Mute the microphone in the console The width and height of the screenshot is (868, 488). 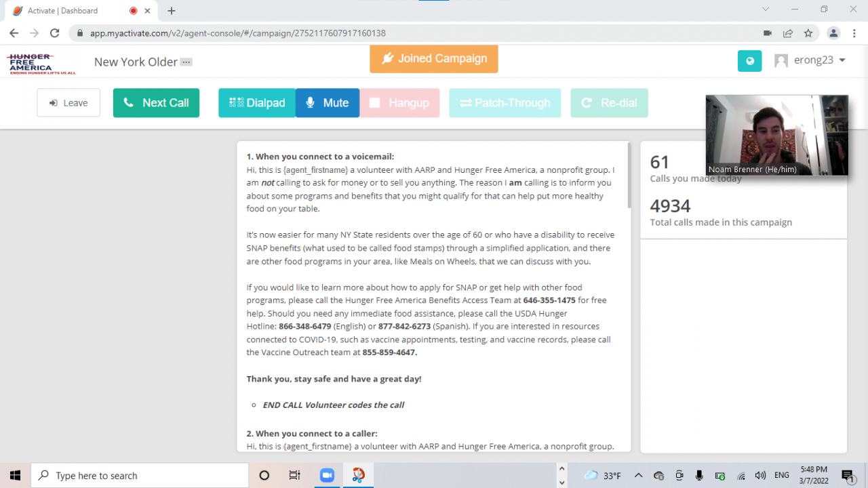[x=328, y=103]
